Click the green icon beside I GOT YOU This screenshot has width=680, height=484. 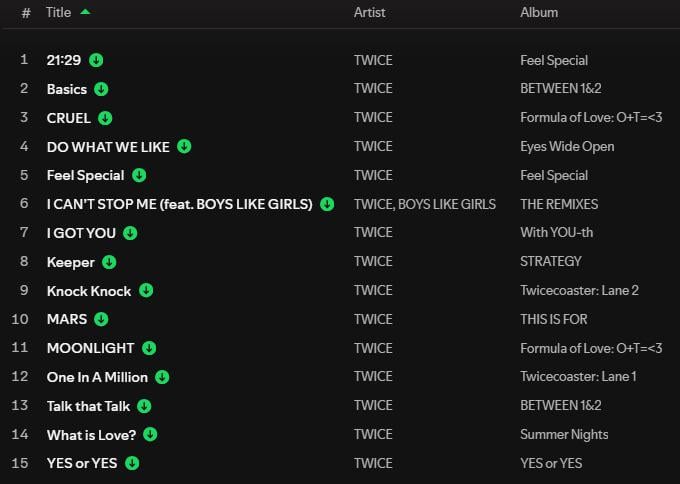coord(130,233)
